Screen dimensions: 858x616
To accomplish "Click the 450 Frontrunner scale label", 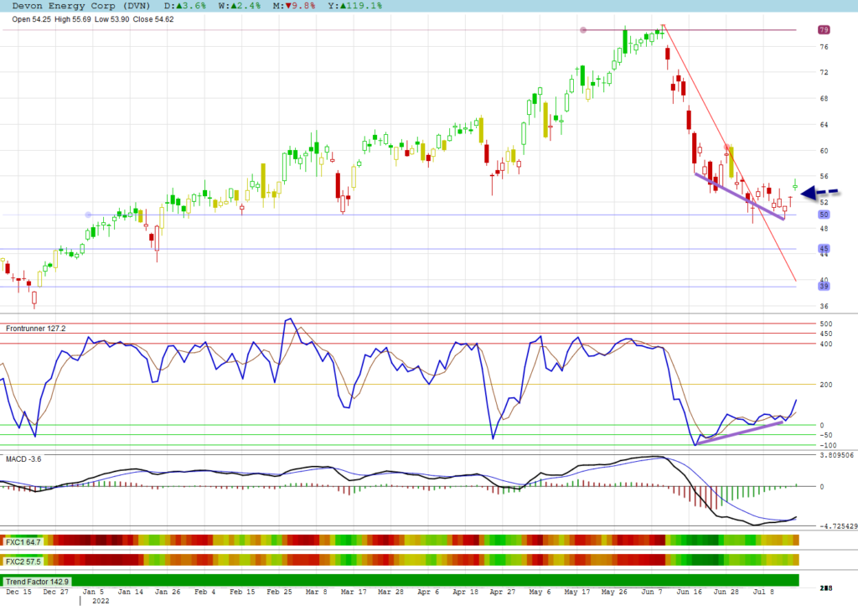I will point(826,334).
